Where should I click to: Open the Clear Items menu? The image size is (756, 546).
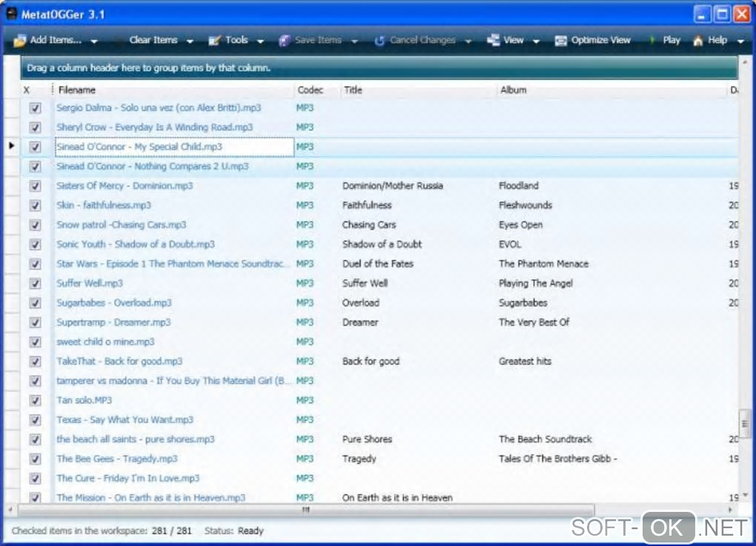tap(153, 41)
